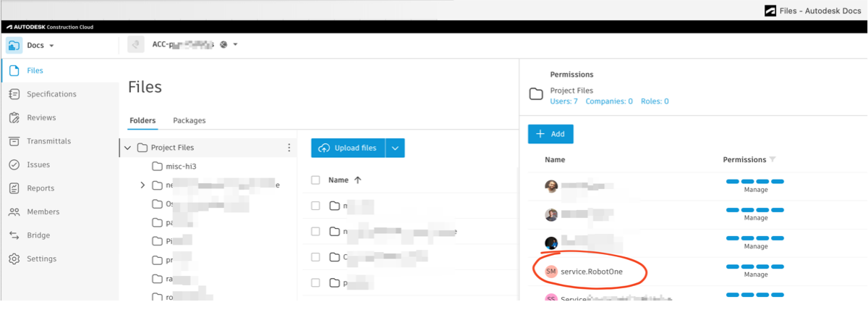Open the Members people icon
Image resolution: width=868 pixels, height=315 pixels.
coord(14,212)
